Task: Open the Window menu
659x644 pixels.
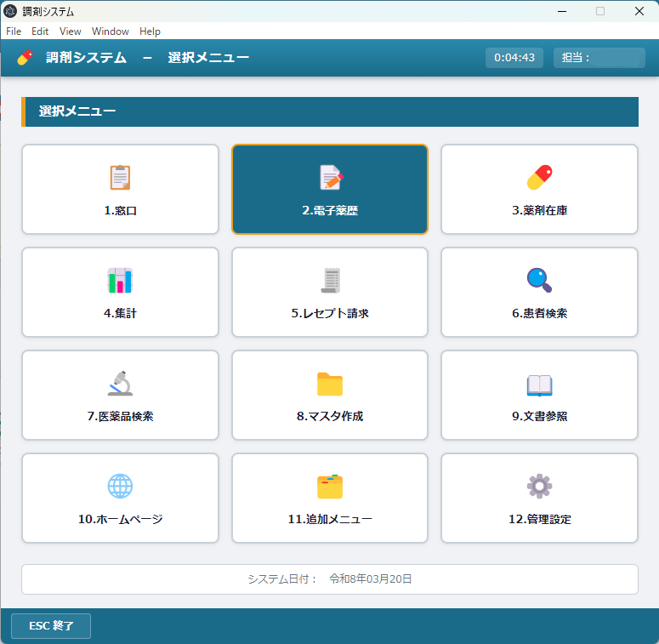Action: coord(110,31)
